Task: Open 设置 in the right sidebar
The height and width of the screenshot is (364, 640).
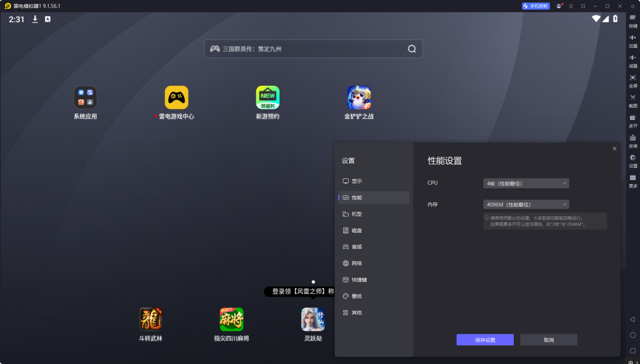Action: coord(633,161)
